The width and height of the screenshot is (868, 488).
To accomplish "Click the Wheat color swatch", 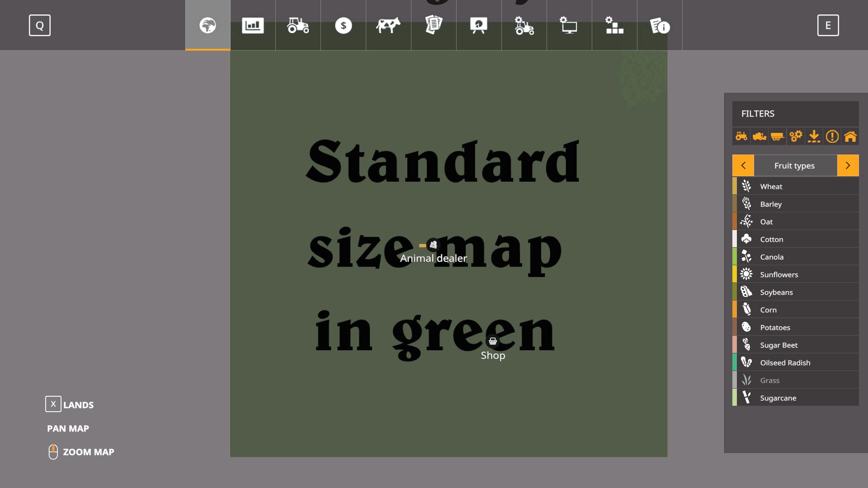I will pos(735,186).
